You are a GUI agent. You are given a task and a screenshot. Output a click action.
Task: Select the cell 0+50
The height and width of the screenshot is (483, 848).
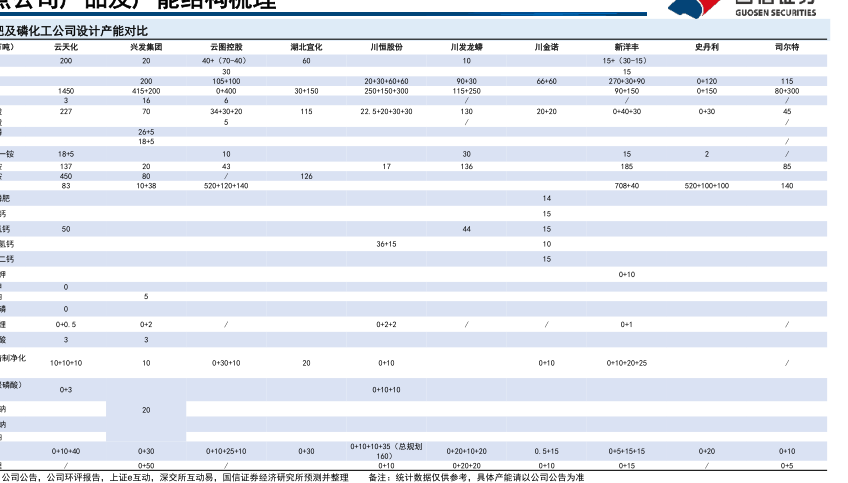pos(146,466)
